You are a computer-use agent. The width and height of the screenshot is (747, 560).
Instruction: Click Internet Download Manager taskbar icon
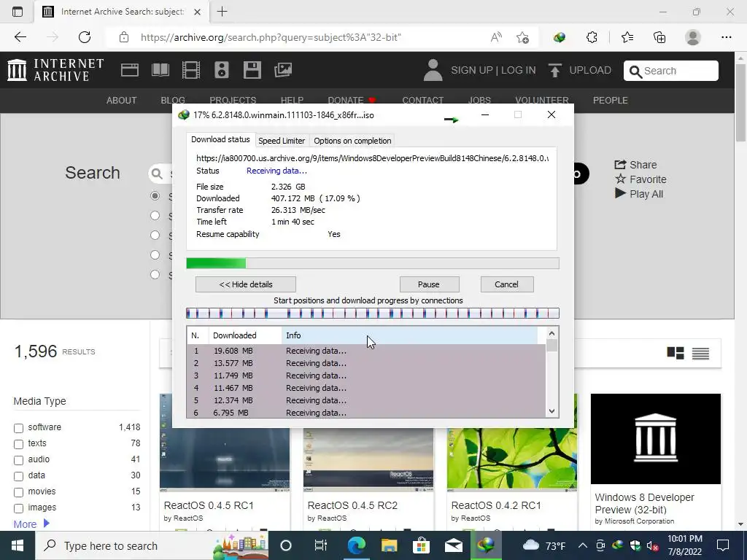(486, 545)
